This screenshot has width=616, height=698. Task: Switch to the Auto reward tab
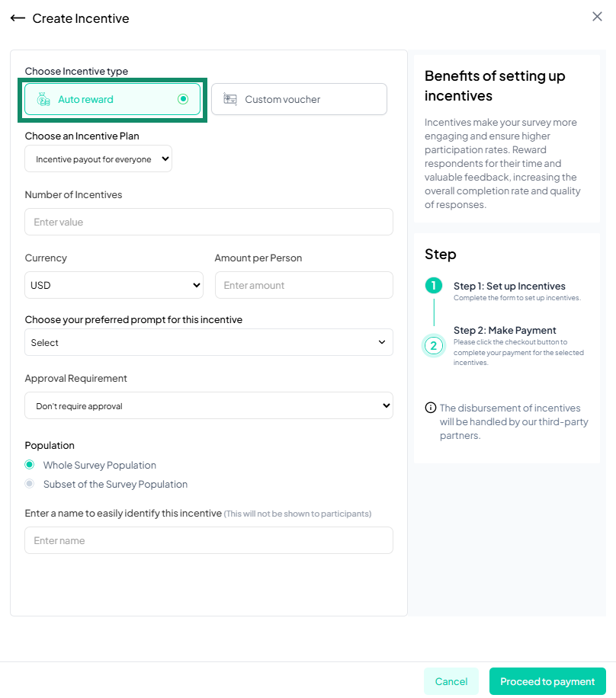tap(112, 98)
